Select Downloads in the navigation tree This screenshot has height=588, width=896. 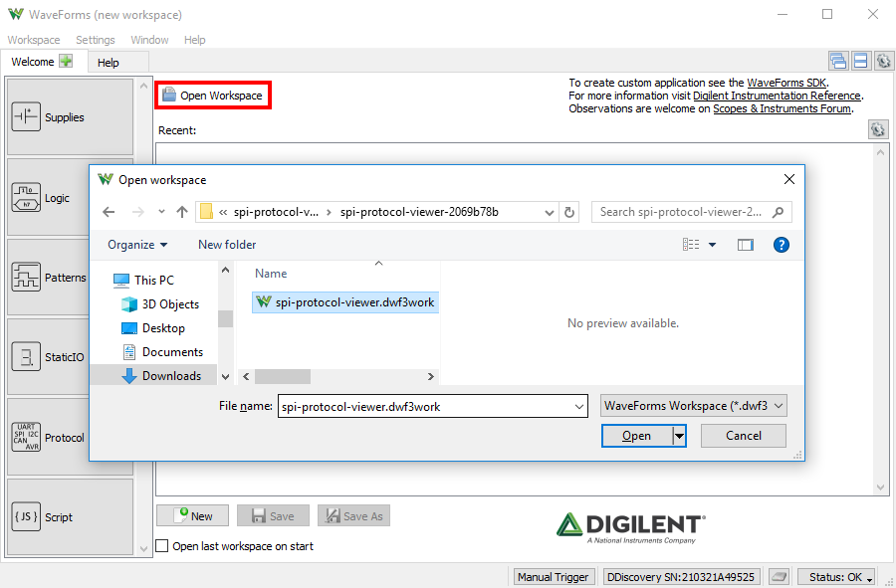153,376
